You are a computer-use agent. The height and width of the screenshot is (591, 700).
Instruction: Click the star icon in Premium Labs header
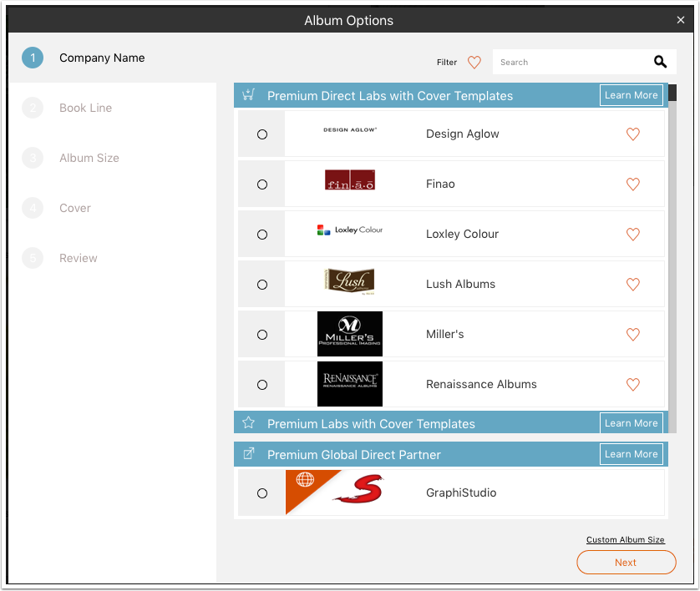(249, 423)
